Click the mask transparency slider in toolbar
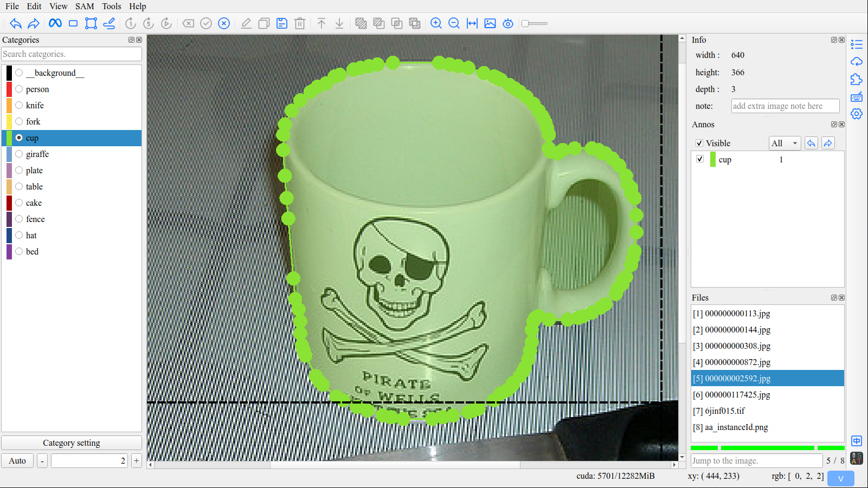868x488 pixels. (x=535, y=23)
